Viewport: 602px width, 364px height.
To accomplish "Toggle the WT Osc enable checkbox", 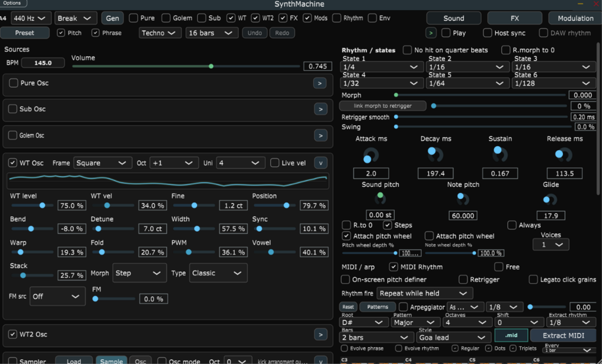I will pos(13,163).
